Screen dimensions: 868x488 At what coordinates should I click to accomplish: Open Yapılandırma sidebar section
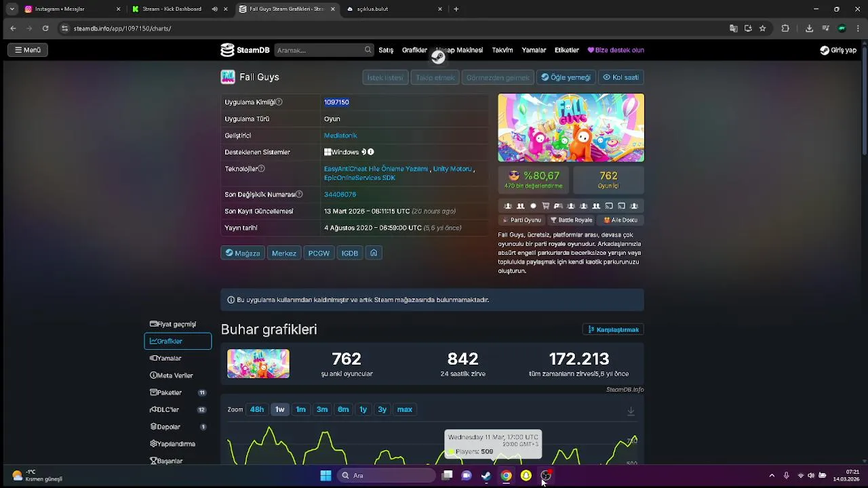click(x=178, y=444)
